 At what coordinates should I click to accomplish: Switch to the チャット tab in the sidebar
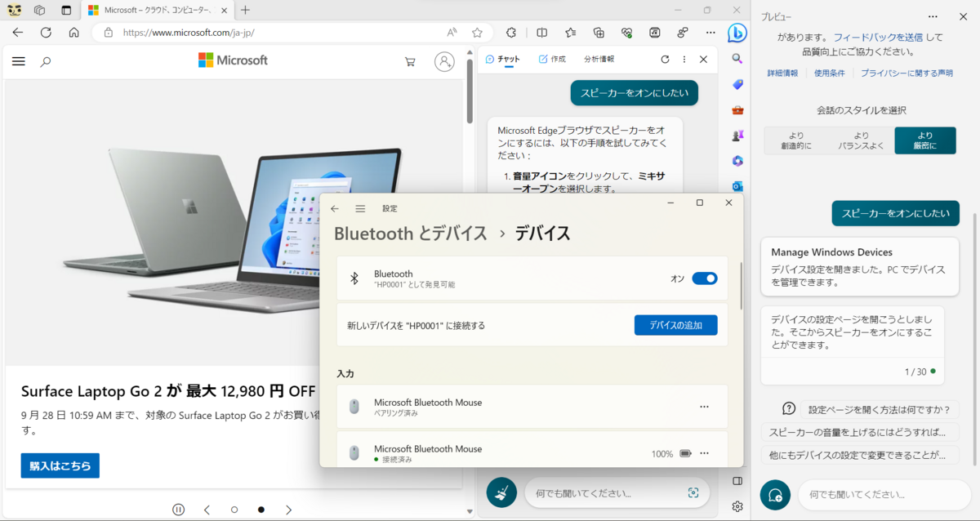coord(502,60)
